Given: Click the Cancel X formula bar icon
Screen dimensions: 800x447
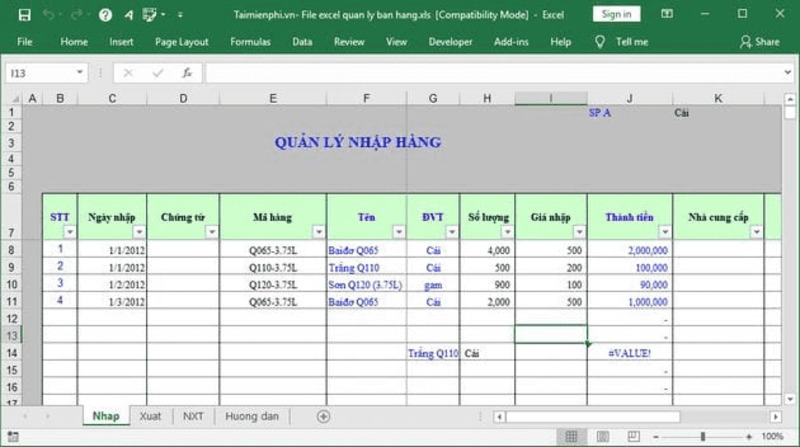Looking at the screenshot, I should (128, 73).
